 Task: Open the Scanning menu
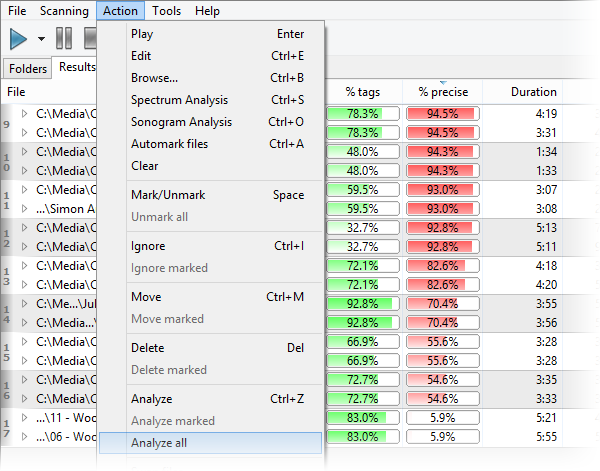(63, 11)
